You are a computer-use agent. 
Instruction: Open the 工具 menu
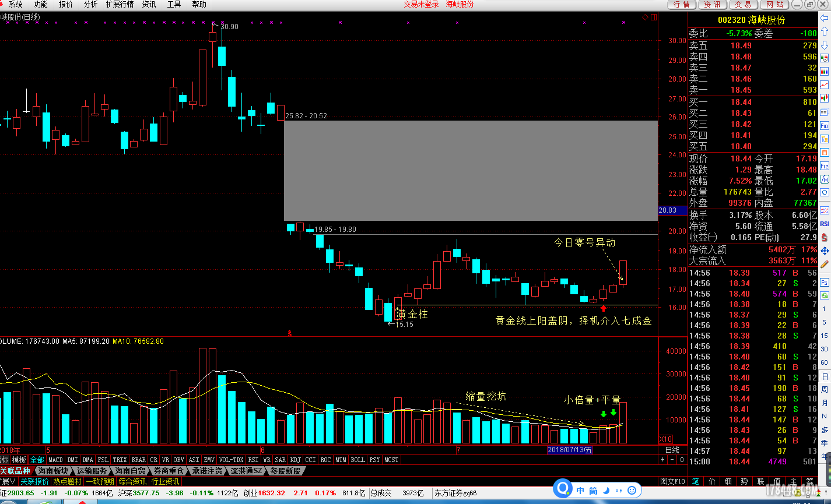point(174,4)
